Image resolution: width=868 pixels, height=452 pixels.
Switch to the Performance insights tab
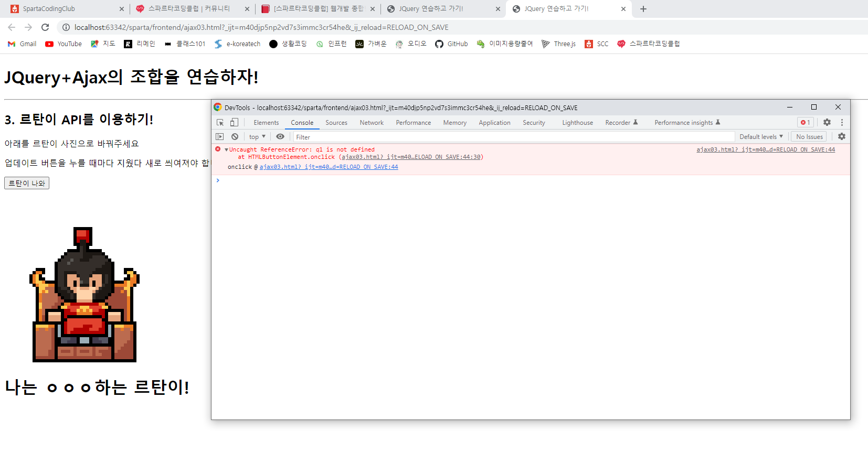pyautogui.click(x=687, y=123)
